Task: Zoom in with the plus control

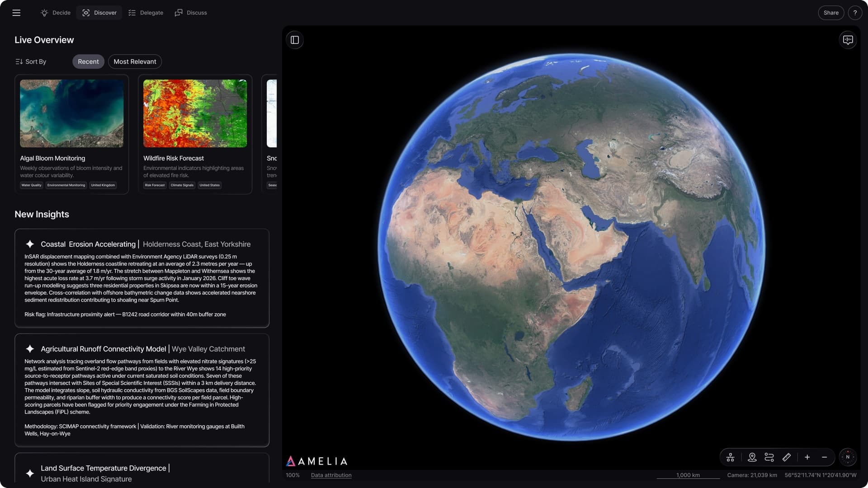Action: (x=807, y=457)
